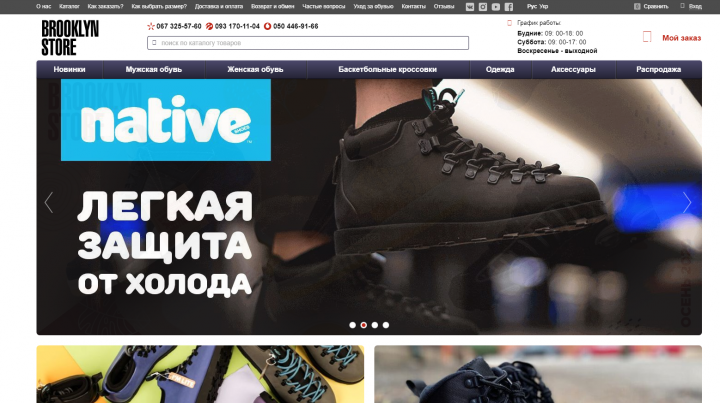Click the native brand logo banner

166,120
